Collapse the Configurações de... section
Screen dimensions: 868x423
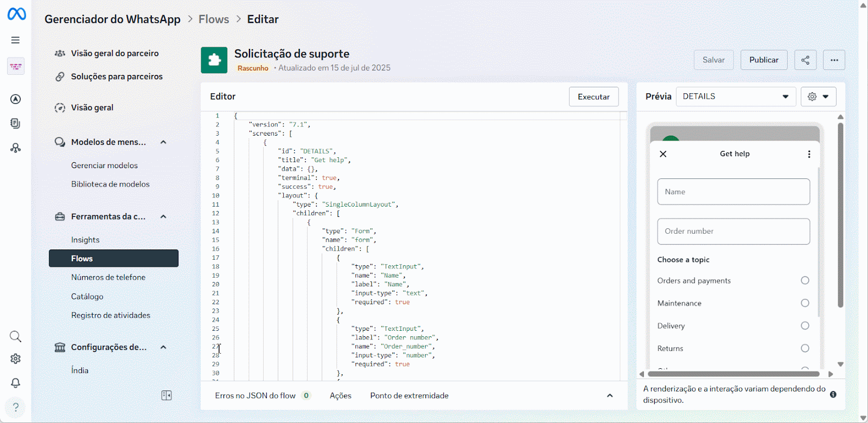pos(163,347)
